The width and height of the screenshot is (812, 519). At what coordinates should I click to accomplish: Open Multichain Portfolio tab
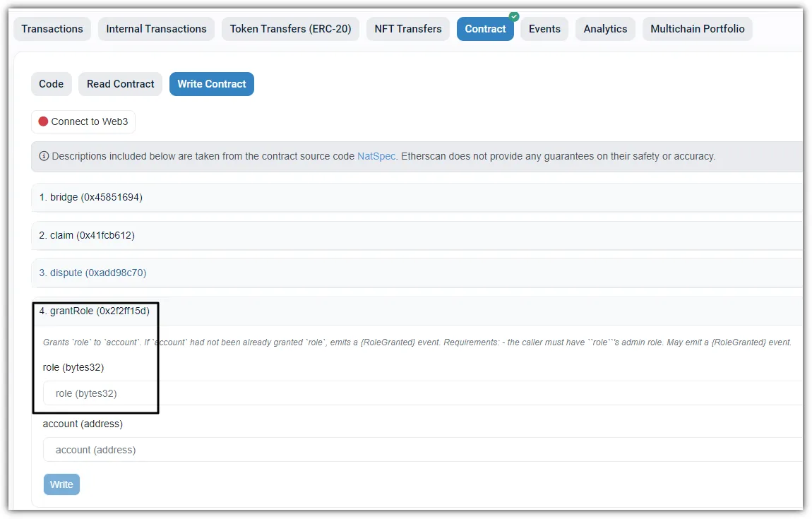tap(698, 29)
